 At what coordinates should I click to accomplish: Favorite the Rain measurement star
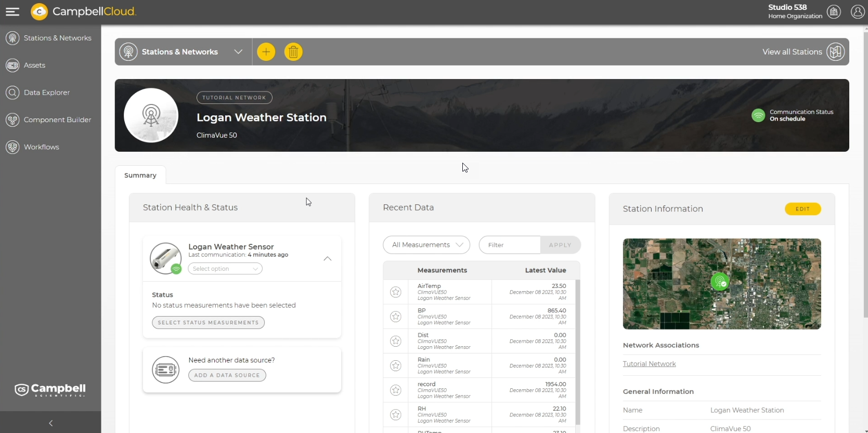tap(396, 365)
